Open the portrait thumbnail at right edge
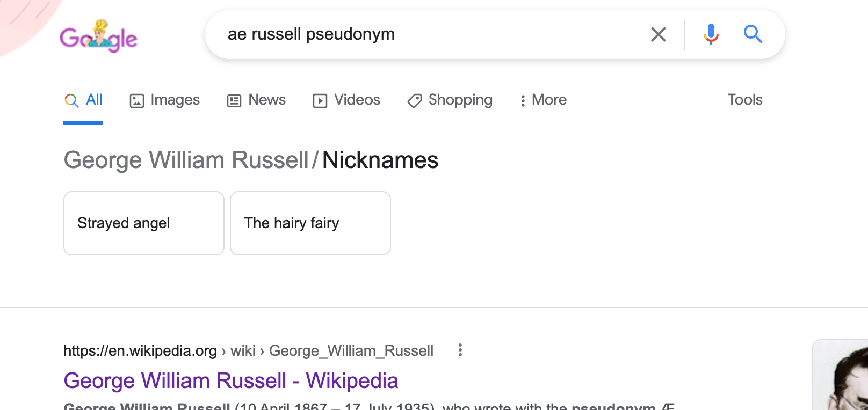This screenshot has width=868, height=410. 841,375
